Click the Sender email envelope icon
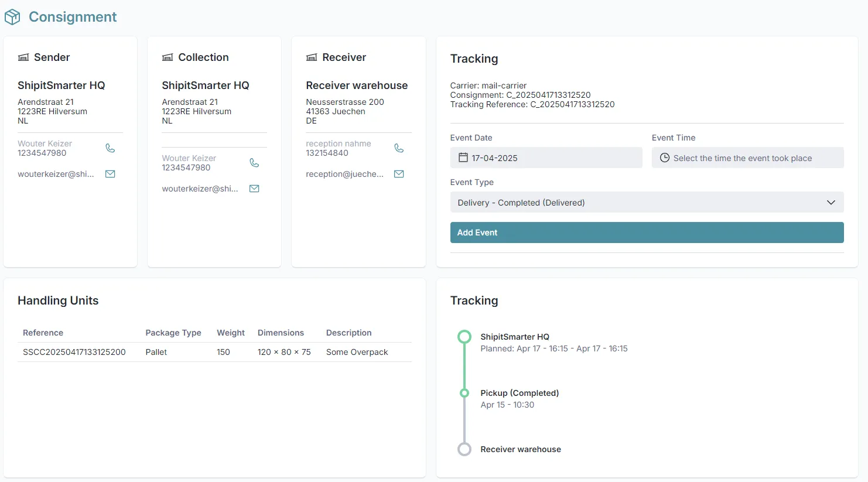868x482 pixels. (110, 174)
